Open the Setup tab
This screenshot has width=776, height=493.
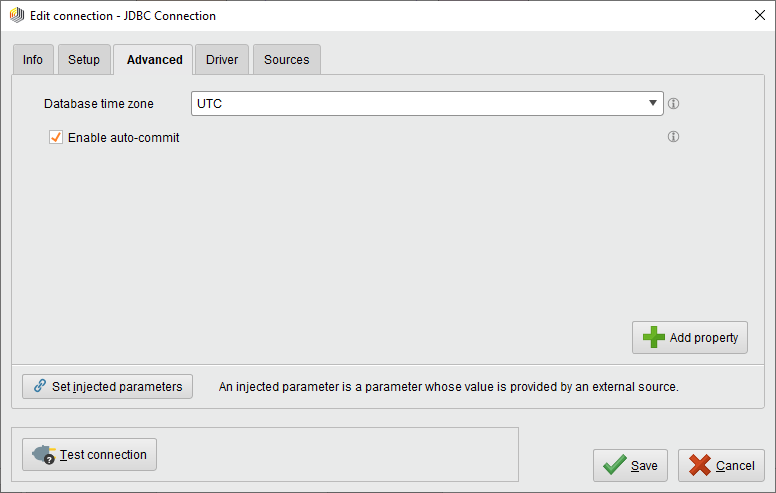click(84, 60)
